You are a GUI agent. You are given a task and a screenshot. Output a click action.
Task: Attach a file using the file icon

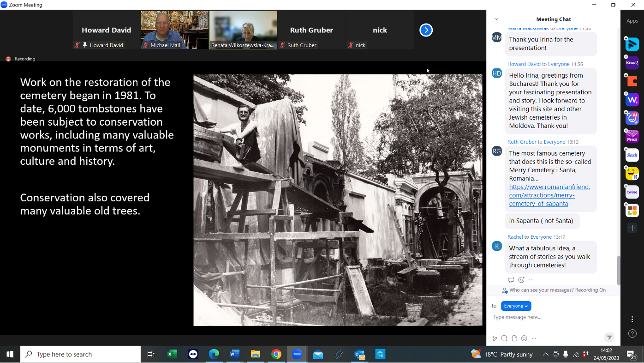point(514,338)
